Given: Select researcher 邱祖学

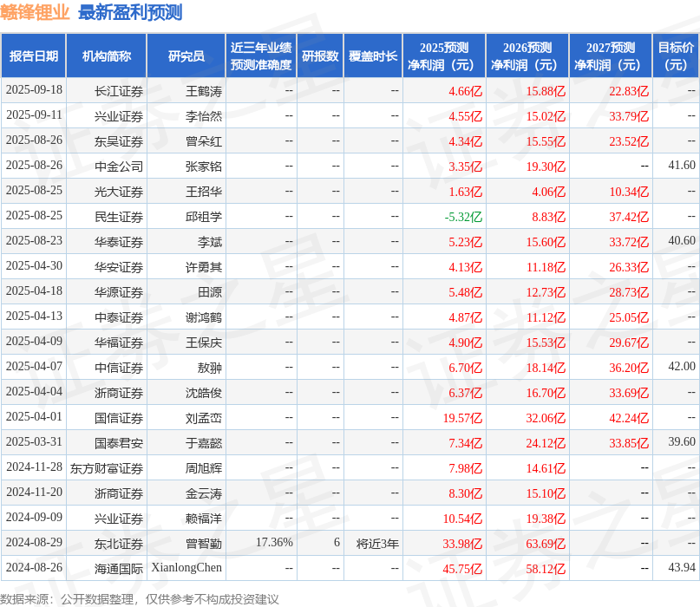Looking at the screenshot, I should tap(204, 217).
